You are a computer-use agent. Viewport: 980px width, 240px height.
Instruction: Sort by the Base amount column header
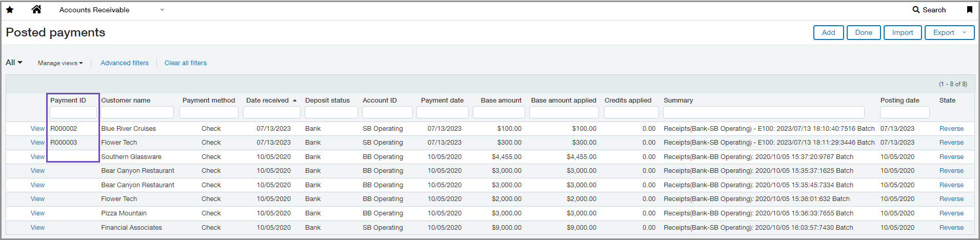501,101
